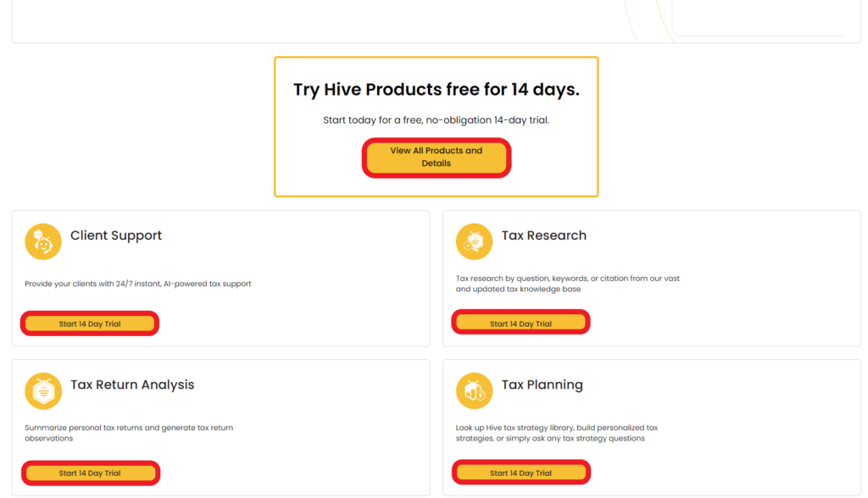Select the Client Support heading

click(x=116, y=235)
